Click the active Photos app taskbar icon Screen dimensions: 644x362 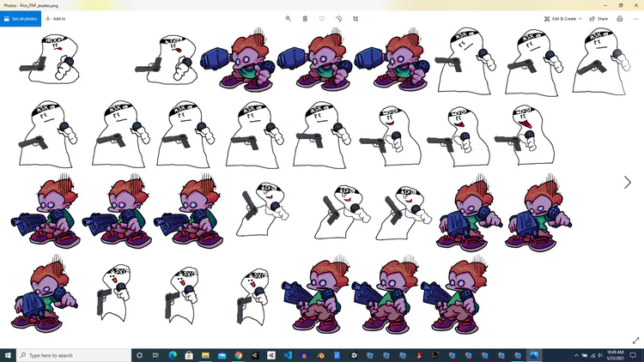pos(534,355)
